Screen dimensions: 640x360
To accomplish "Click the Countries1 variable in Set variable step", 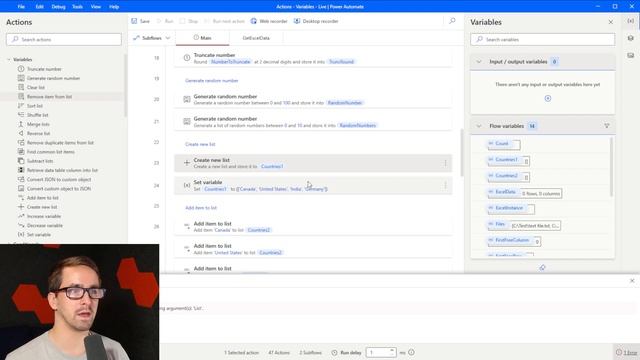I will (215, 189).
